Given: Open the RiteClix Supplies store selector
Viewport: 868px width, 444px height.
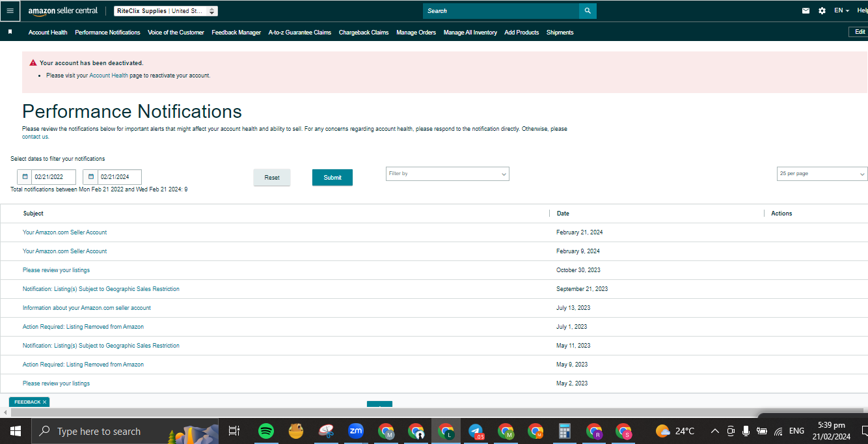Looking at the screenshot, I should point(166,11).
